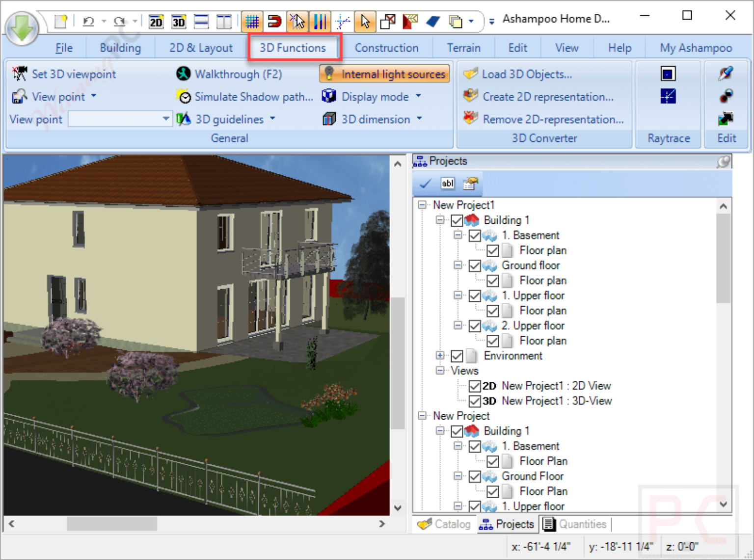Tile windows vertically icon
The image size is (754, 560).
click(224, 22)
